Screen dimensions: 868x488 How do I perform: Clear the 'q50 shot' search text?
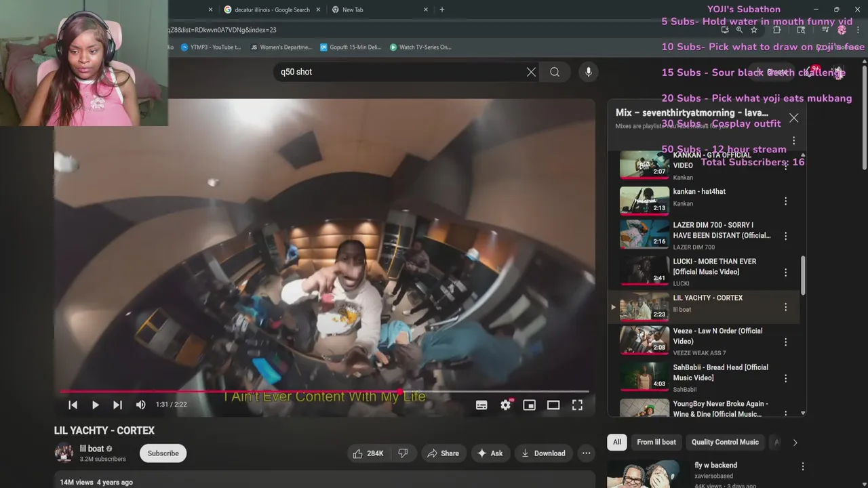(531, 72)
